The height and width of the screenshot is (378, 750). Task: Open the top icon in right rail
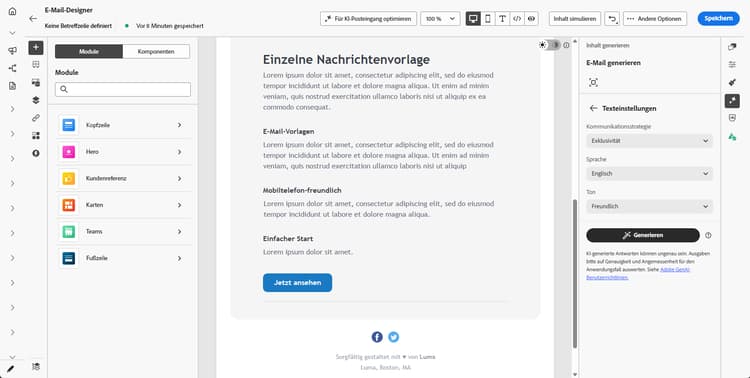732,47
